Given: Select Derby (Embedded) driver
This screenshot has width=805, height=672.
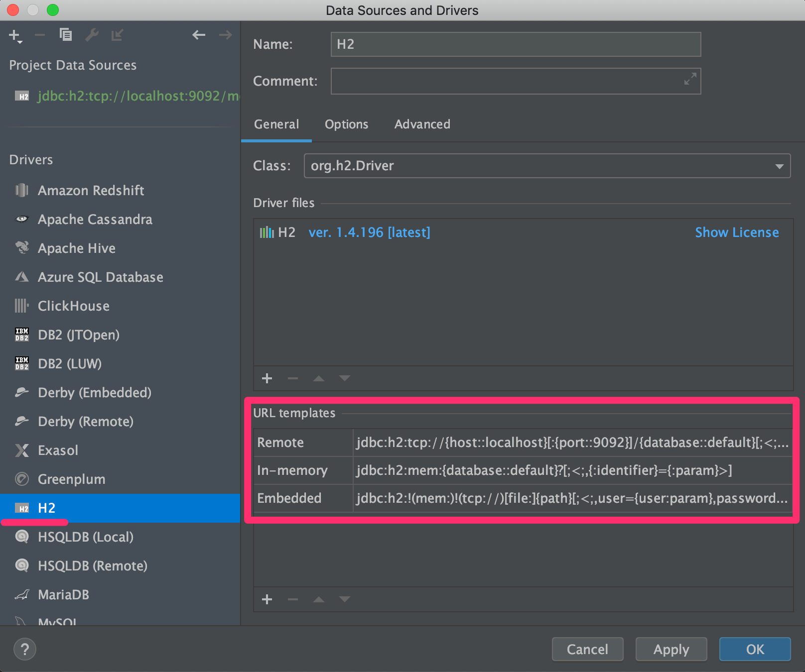Looking at the screenshot, I should pyautogui.click(x=120, y=393).
